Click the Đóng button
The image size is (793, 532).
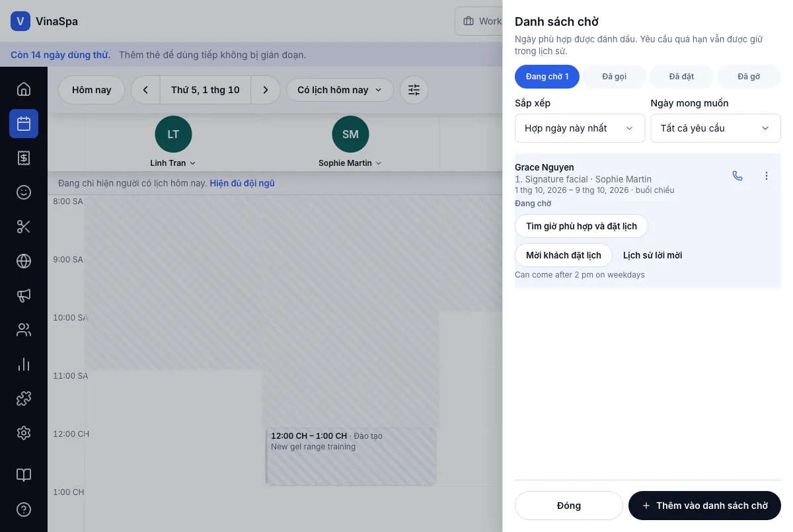(568, 506)
